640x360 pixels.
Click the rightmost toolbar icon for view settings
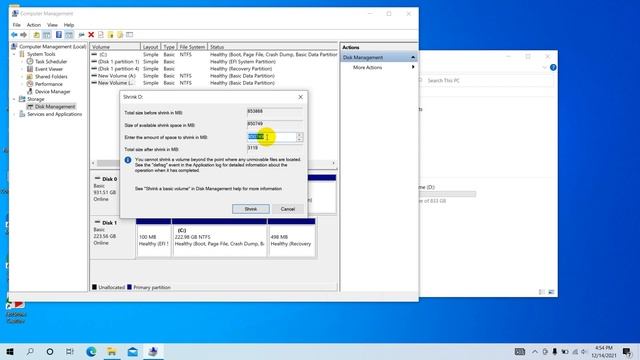tap(130, 35)
